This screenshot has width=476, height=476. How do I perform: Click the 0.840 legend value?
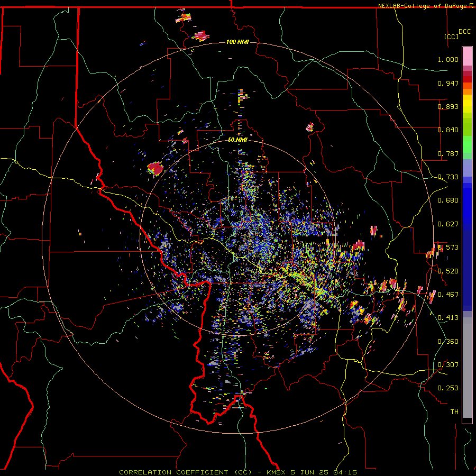448,130
